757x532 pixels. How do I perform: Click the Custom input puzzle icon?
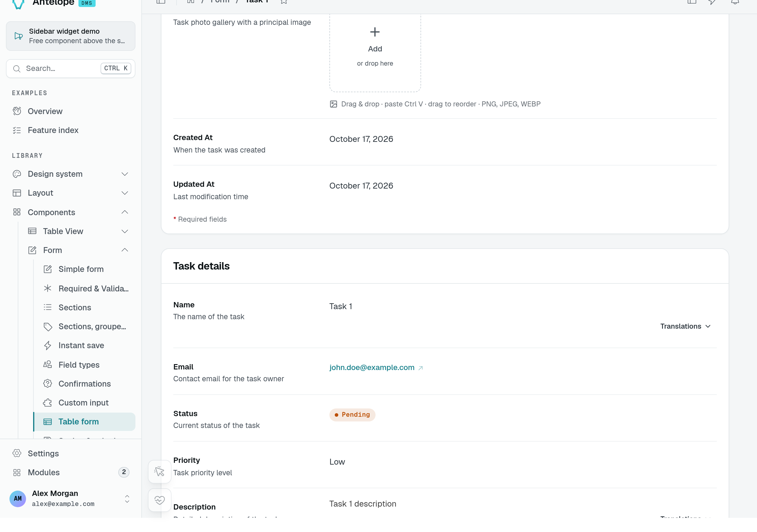coord(48,402)
